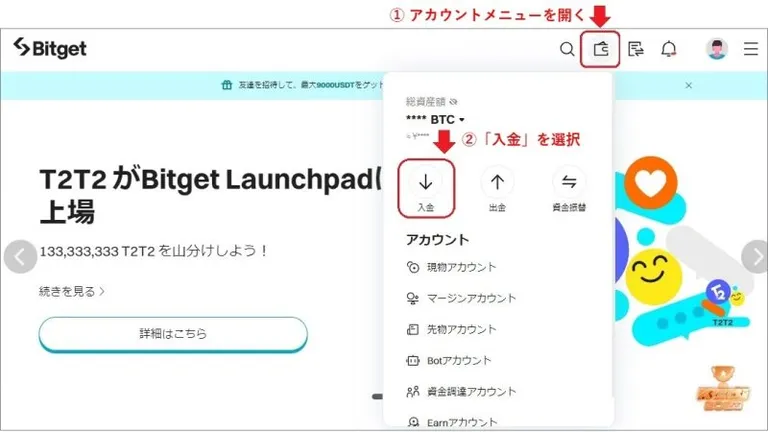Open マージンアカウント menu item
The width and height of the screenshot is (768, 432).
(461, 298)
